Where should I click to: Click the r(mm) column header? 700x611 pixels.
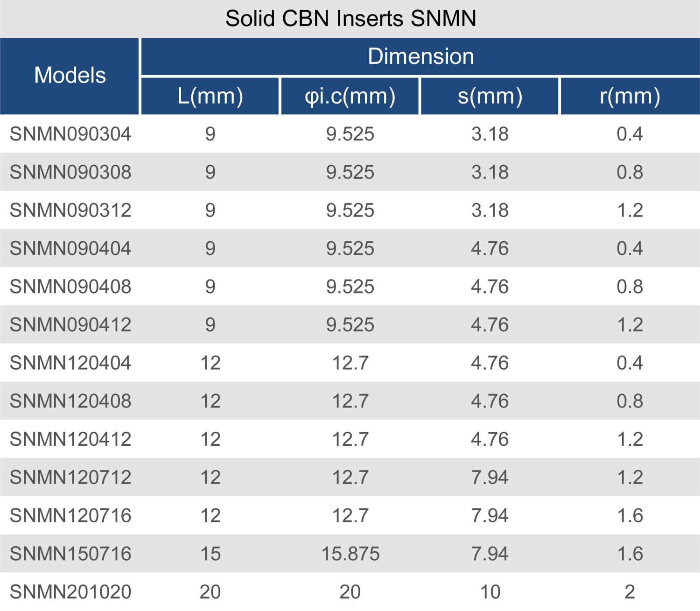[630, 96]
